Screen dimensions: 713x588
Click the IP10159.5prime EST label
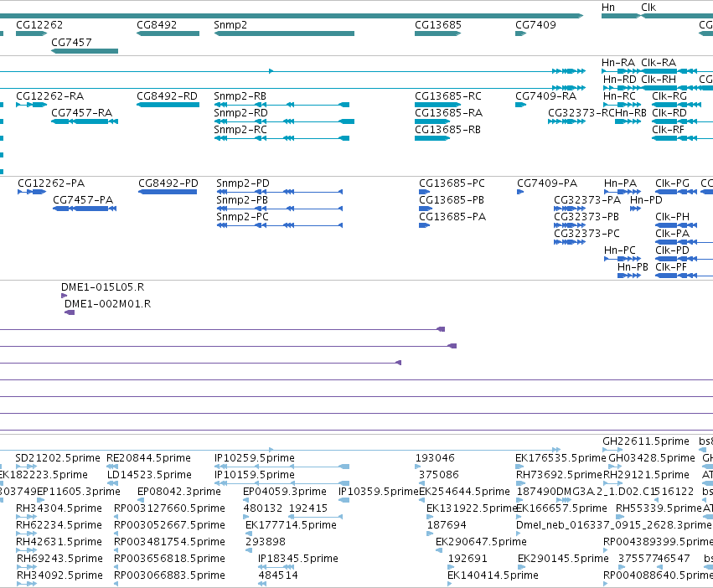(255, 475)
